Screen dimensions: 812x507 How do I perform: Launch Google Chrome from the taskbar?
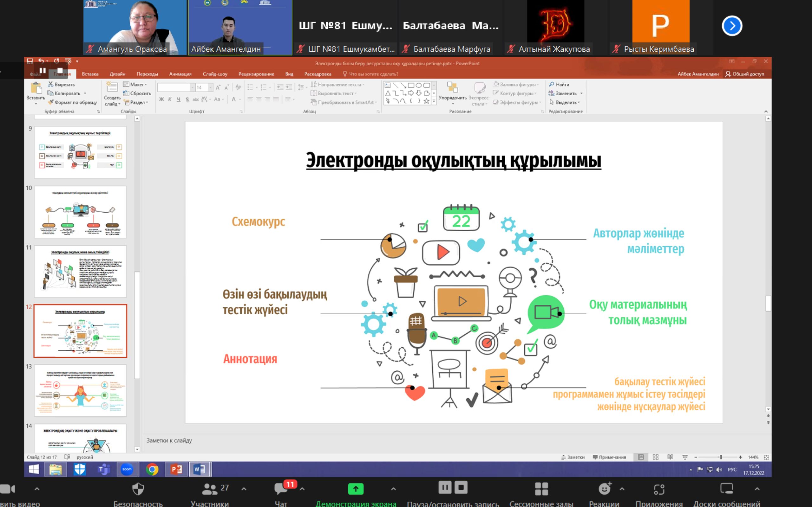[152, 469]
